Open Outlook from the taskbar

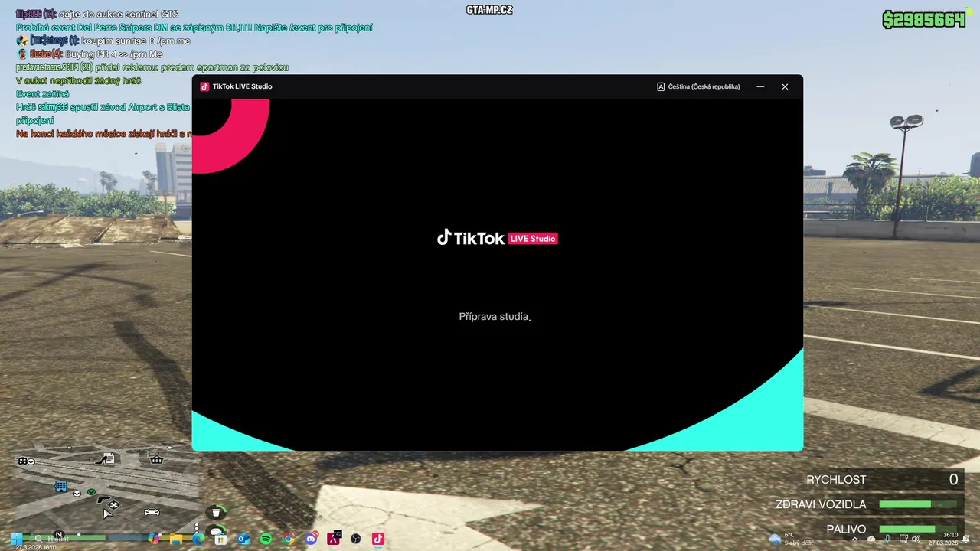click(x=243, y=539)
